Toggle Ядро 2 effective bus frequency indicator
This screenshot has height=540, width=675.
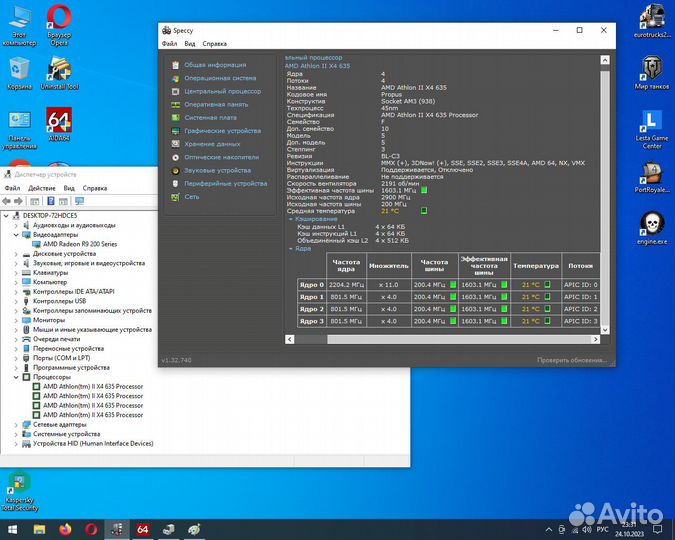[x=504, y=309]
